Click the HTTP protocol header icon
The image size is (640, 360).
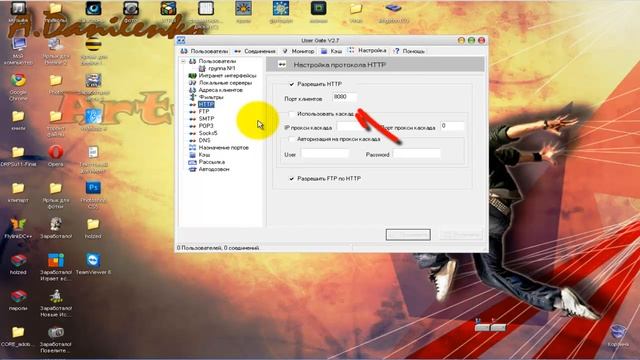point(282,64)
